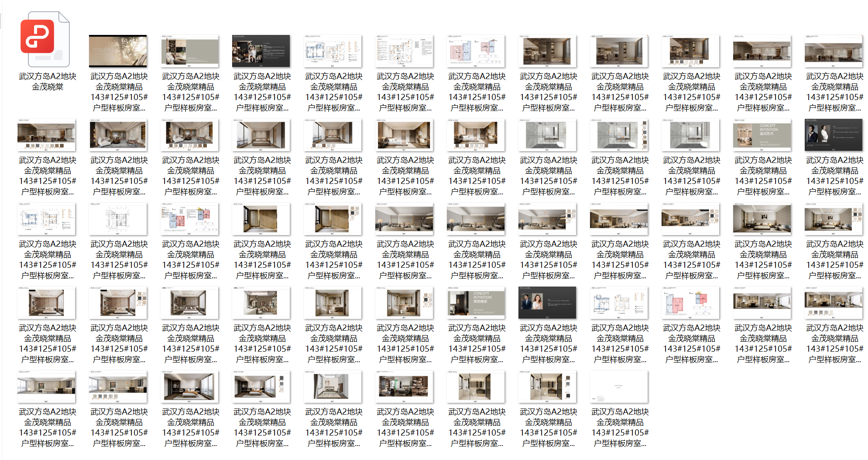Open white-armchair living room render without swatches
Image resolution: width=868 pixels, height=460 pixels.
point(118,135)
